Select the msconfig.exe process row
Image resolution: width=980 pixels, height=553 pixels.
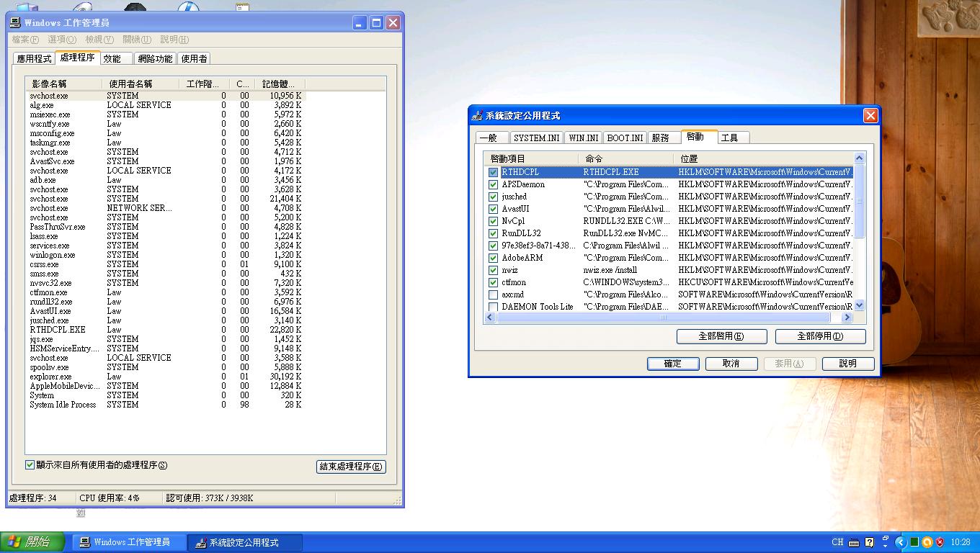click(166, 133)
